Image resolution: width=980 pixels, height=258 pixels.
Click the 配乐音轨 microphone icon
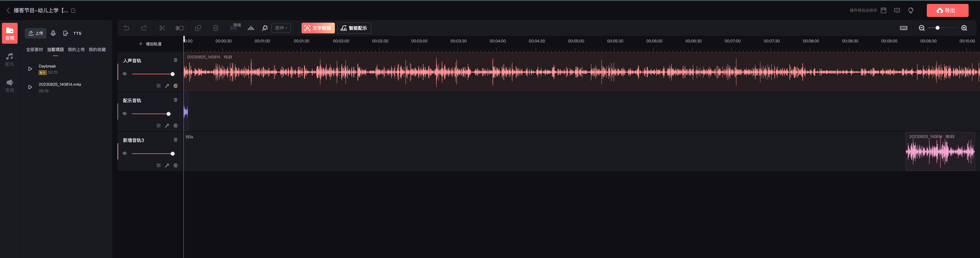(x=167, y=126)
